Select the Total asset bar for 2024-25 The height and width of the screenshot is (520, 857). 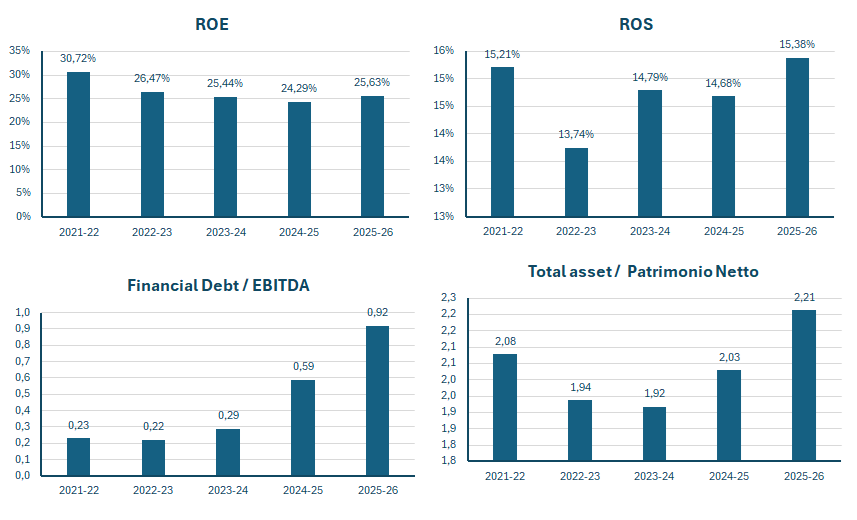point(729,416)
